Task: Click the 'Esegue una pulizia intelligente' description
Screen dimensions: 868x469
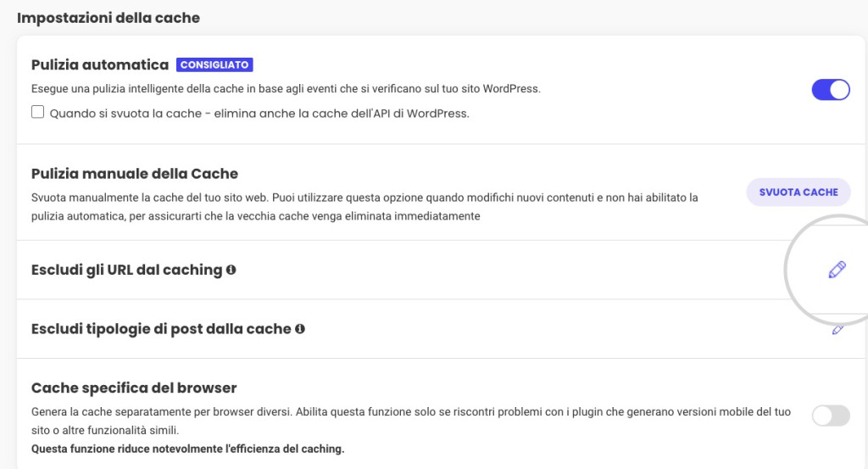Action: point(286,88)
